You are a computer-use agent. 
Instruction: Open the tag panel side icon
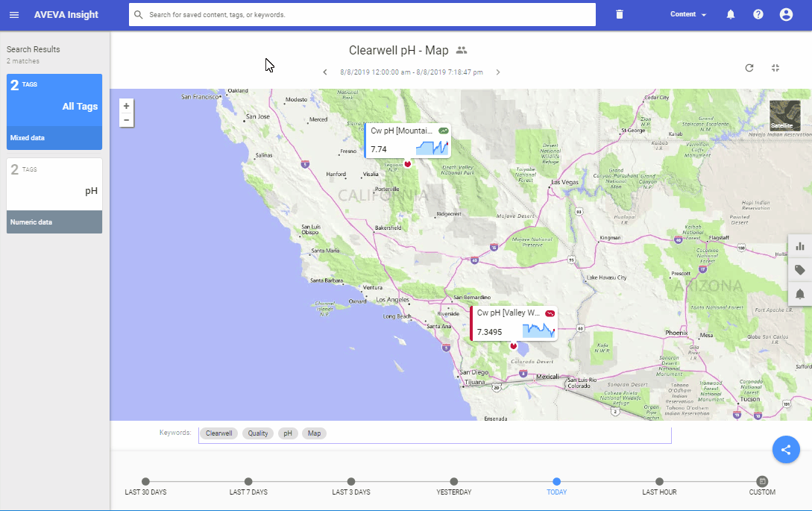click(x=800, y=270)
